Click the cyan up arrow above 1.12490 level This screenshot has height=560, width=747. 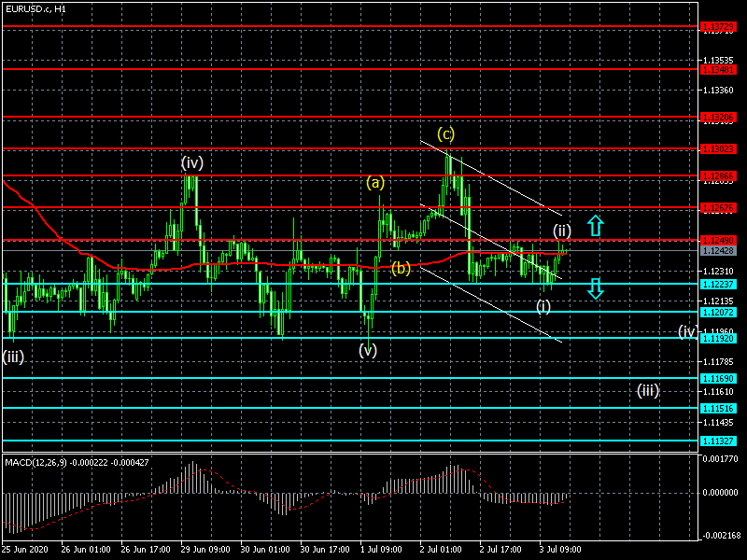click(596, 226)
